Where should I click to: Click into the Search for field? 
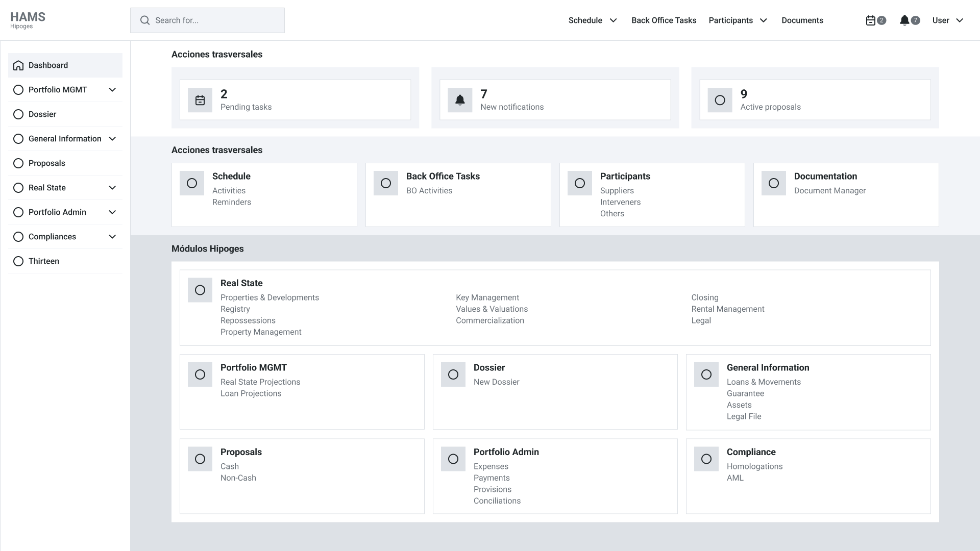click(214, 20)
